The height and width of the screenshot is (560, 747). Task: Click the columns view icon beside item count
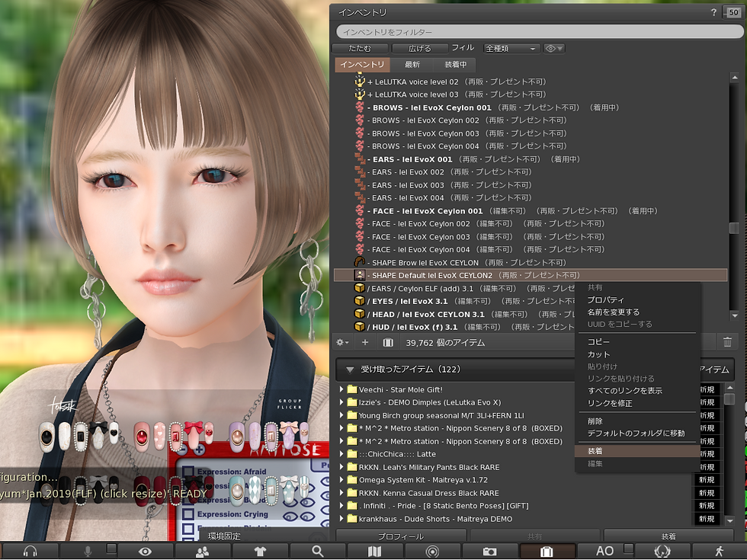point(388,342)
